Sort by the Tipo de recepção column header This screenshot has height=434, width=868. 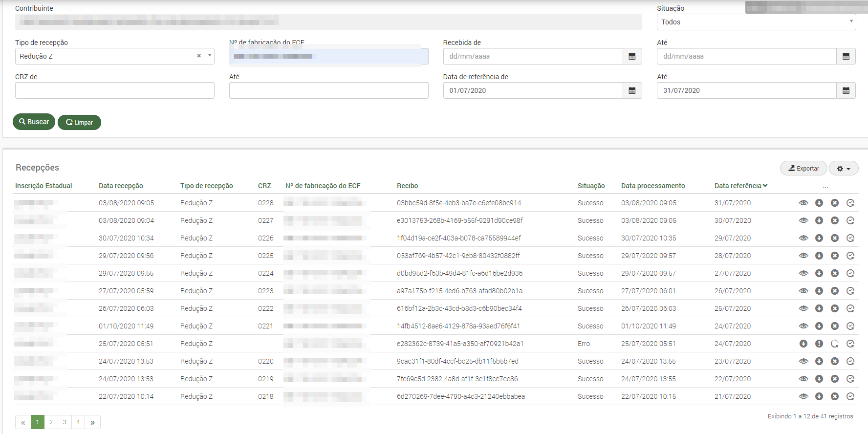(x=206, y=186)
